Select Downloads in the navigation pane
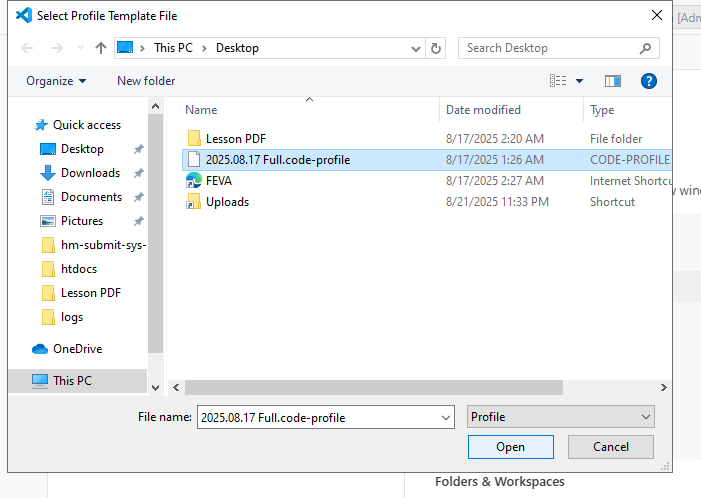This screenshot has width=701, height=498. pos(90,173)
